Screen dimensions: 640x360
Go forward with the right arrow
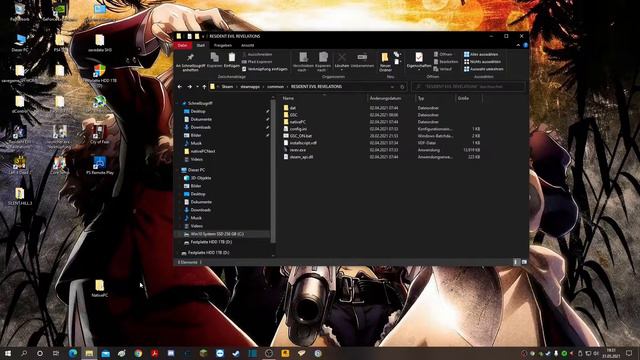click(x=189, y=87)
